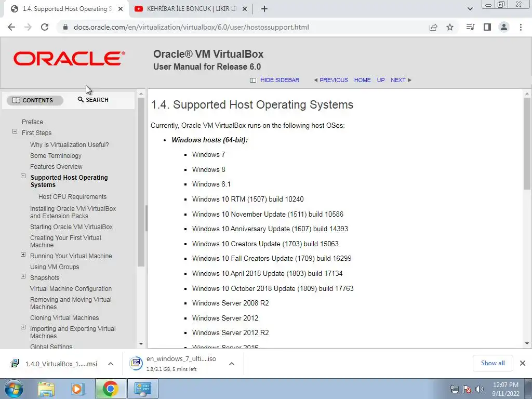This screenshot has width=532, height=399.
Task: Switch to the KEHRİBAR İLE BONCUK YouTube tab
Action: point(191,9)
